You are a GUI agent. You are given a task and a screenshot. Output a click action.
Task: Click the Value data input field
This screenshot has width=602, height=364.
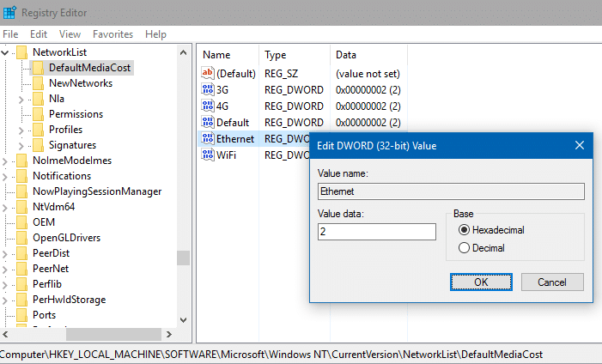pos(376,232)
